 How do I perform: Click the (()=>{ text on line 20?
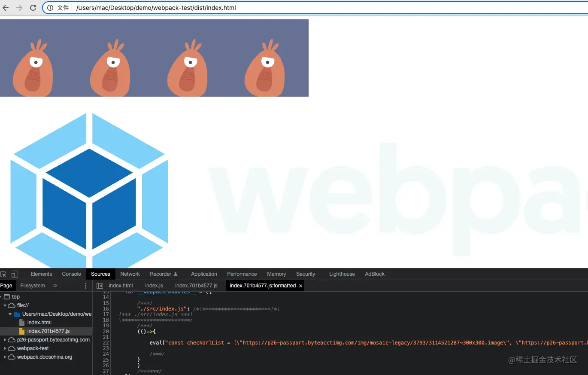146,332
